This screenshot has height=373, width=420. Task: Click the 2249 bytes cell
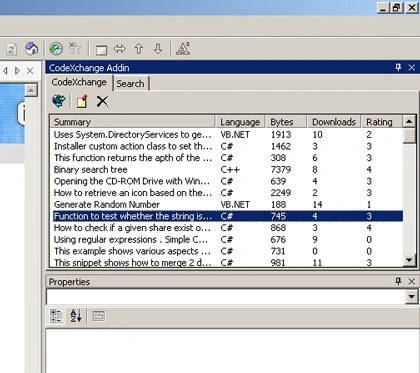point(281,193)
